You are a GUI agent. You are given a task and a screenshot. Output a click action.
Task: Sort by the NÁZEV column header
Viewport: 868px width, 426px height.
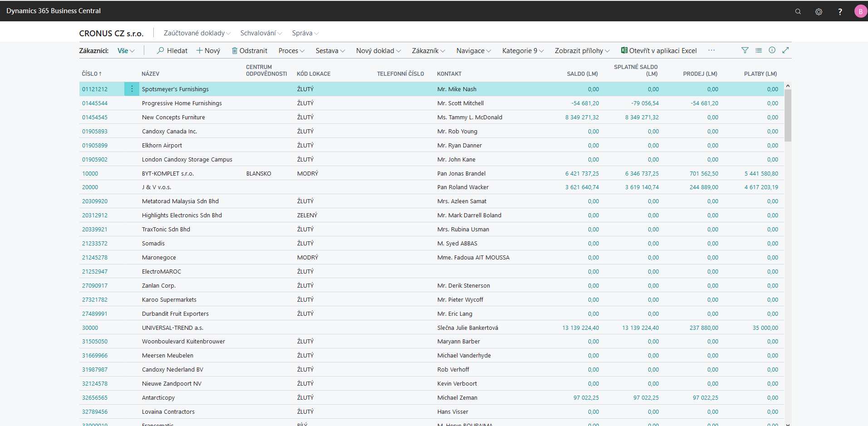(150, 74)
